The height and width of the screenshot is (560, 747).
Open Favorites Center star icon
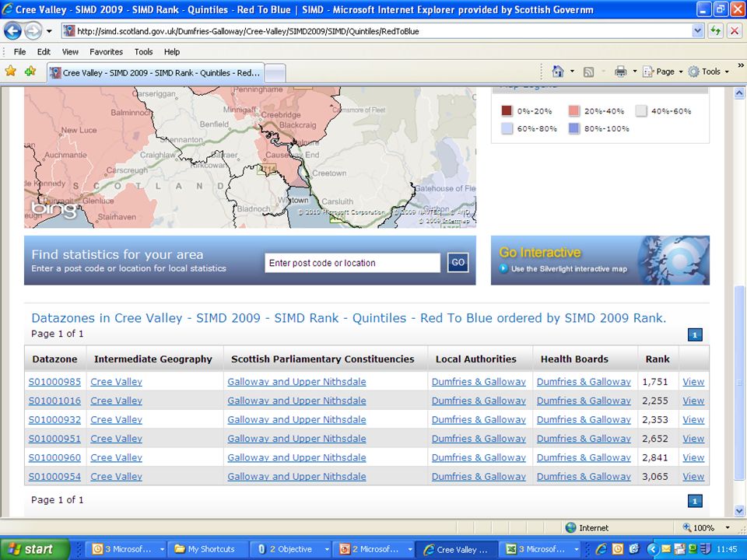click(10, 72)
